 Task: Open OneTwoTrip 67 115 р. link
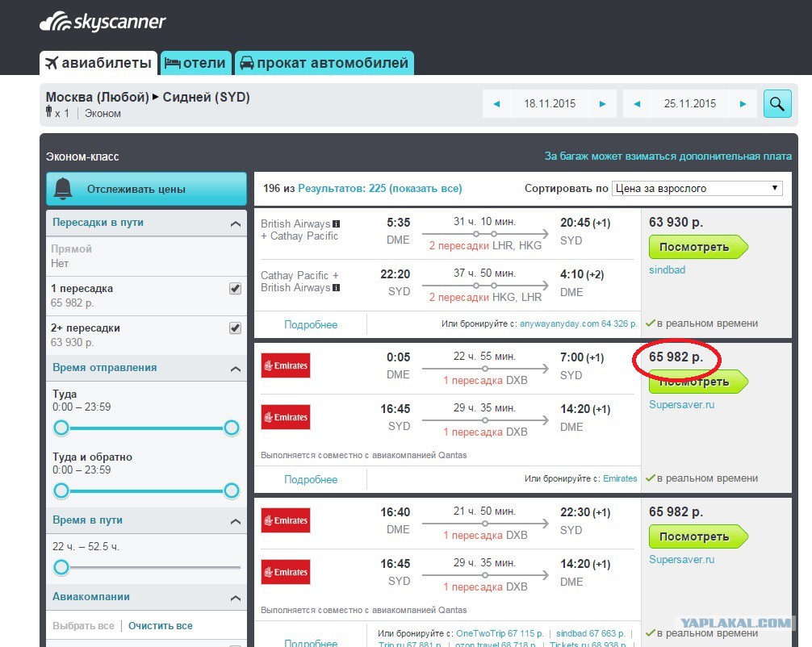[500, 633]
